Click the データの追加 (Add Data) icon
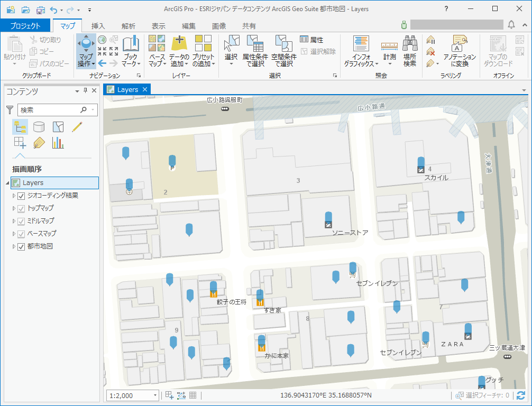The height and width of the screenshot is (406, 532). (179, 45)
